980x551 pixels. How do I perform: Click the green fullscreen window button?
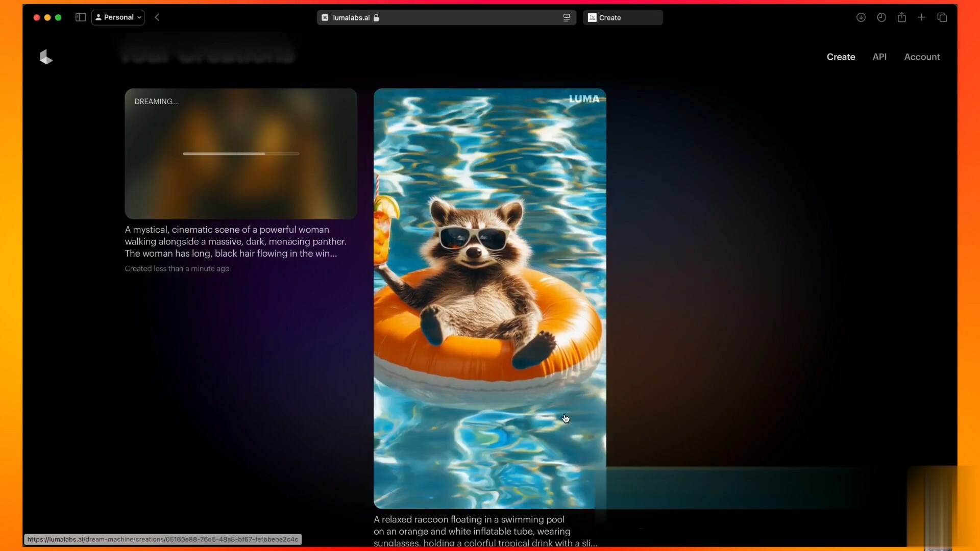click(x=58, y=17)
